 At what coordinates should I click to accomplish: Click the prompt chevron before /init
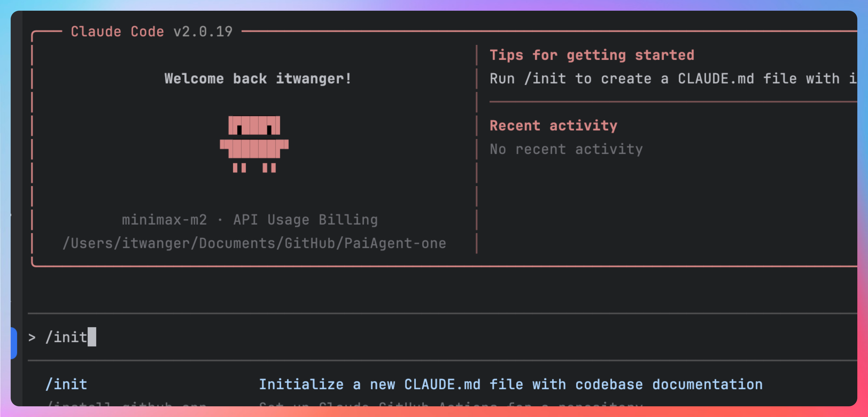pyautogui.click(x=32, y=337)
